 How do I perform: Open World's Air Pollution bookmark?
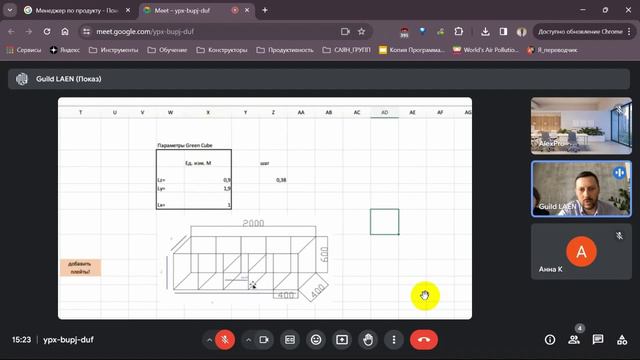tap(485, 50)
